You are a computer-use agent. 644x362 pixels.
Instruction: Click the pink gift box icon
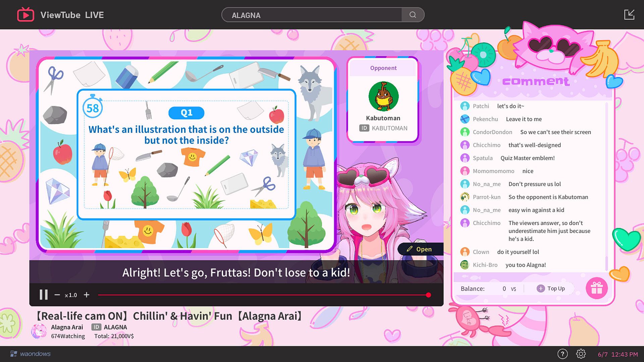point(596,288)
